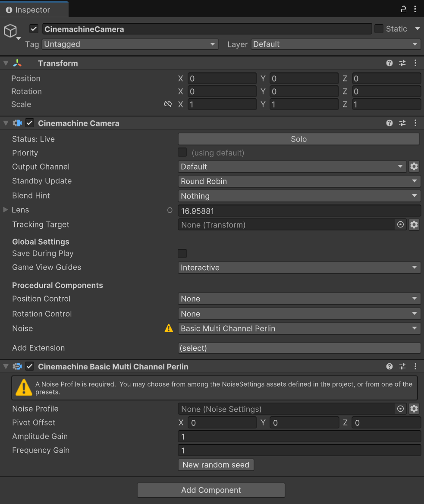The height and width of the screenshot is (504, 424).
Task: Enable the Priority checkbox
Action: pos(182,152)
